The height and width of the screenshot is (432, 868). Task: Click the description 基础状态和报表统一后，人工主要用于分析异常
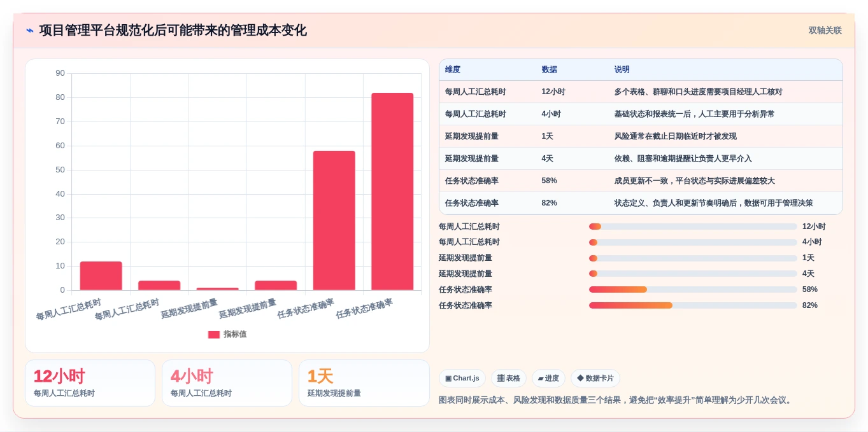(695, 114)
